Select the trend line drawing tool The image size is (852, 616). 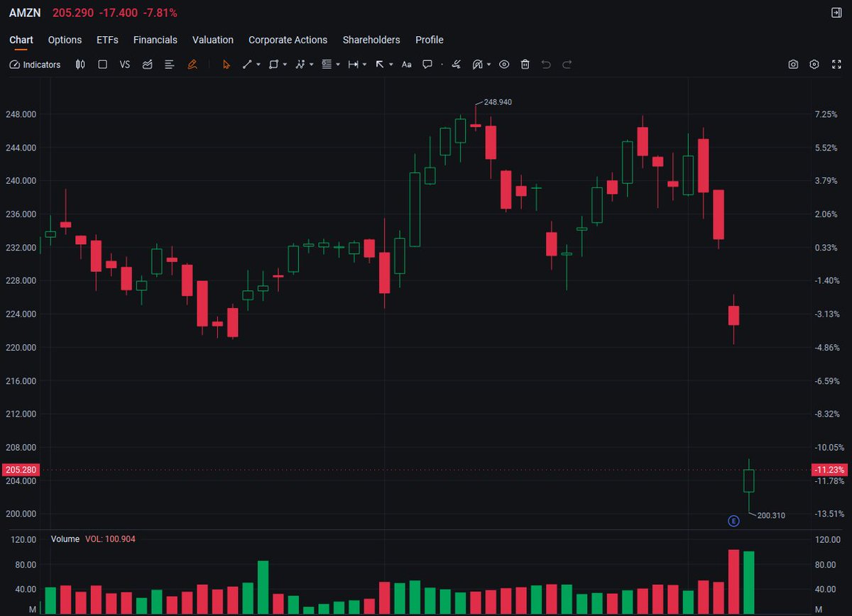[x=247, y=65]
